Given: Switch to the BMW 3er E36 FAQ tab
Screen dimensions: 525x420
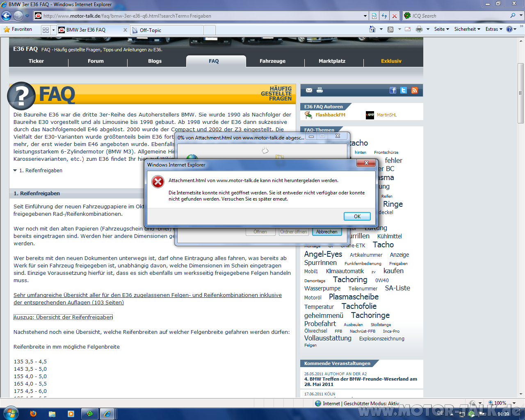Looking at the screenshot, I should [x=86, y=30].
